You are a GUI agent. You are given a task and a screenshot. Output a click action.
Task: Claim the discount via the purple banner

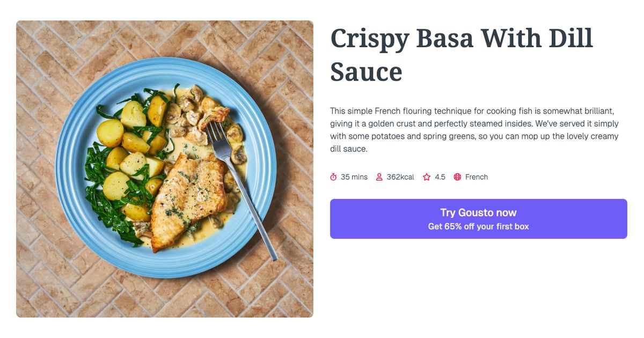(479, 218)
